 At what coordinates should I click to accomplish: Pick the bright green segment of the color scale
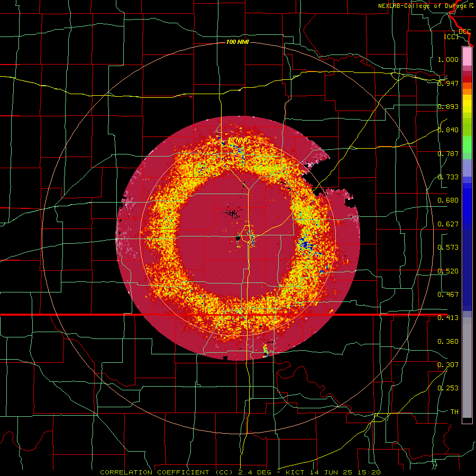pyautogui.click(x=467, y=145)
